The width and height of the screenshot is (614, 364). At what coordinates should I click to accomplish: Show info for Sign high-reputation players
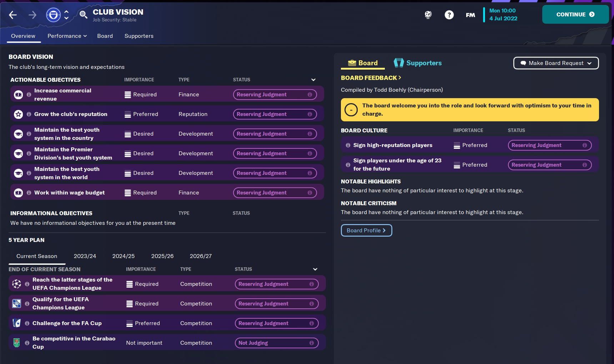tap(348, 145)
